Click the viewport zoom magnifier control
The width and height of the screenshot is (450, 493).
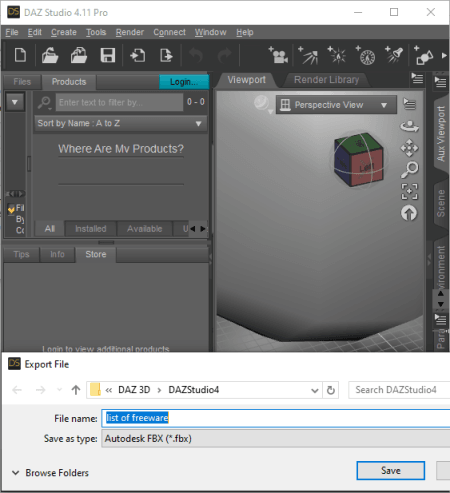tap(409, 170)
